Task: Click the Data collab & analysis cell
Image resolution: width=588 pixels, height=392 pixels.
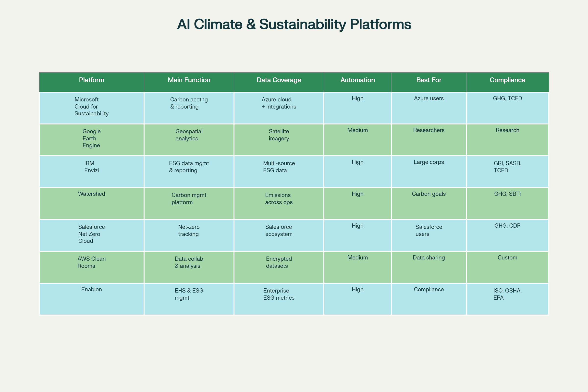Action: [x=189, y=267]
